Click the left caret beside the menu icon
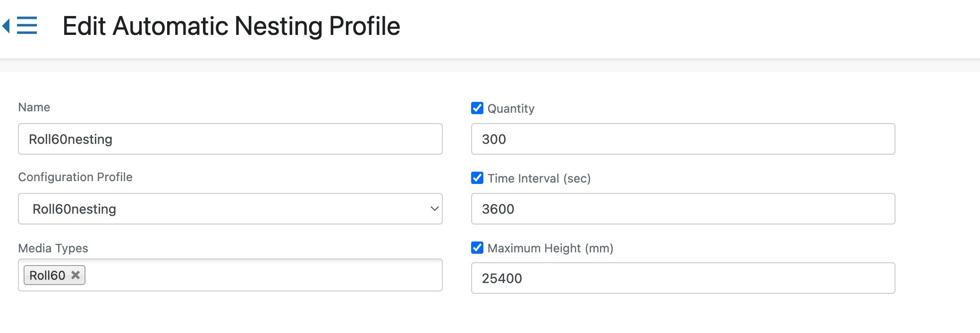This screenshot has width=980, height=333. coord(6,25)
